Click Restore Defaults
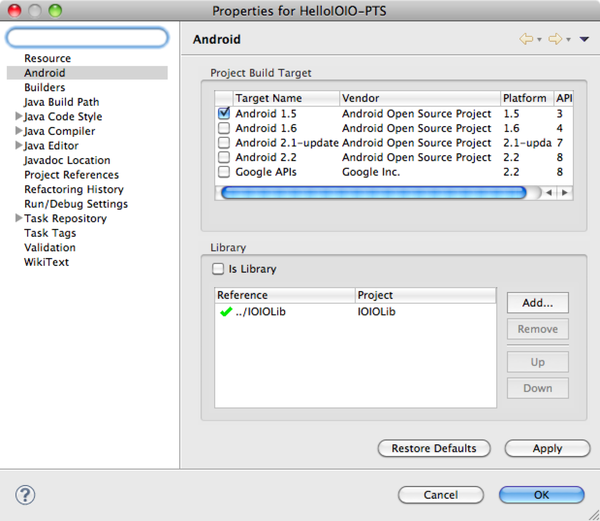Screen dimensions: 600x521 434,448
